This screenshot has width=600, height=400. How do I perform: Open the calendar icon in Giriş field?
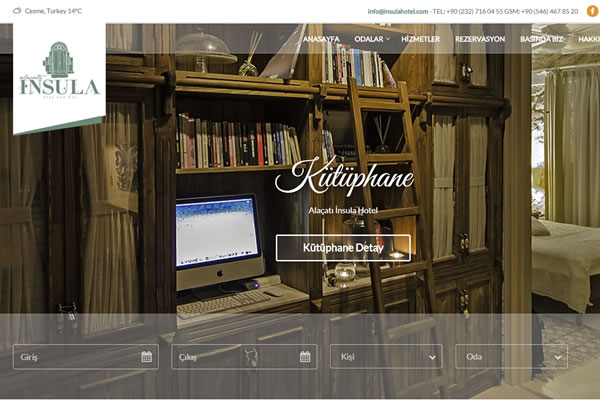coord(147,357)
